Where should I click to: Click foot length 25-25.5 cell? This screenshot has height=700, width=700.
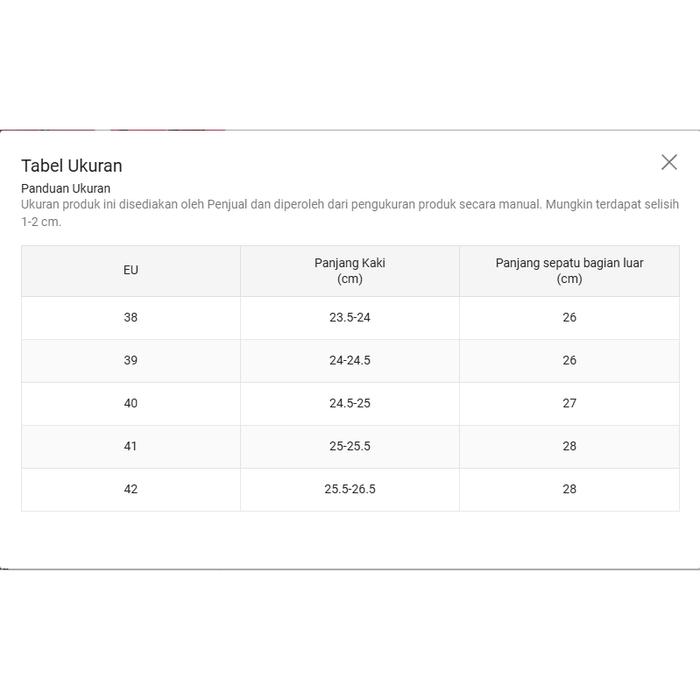tap(350, 446)
